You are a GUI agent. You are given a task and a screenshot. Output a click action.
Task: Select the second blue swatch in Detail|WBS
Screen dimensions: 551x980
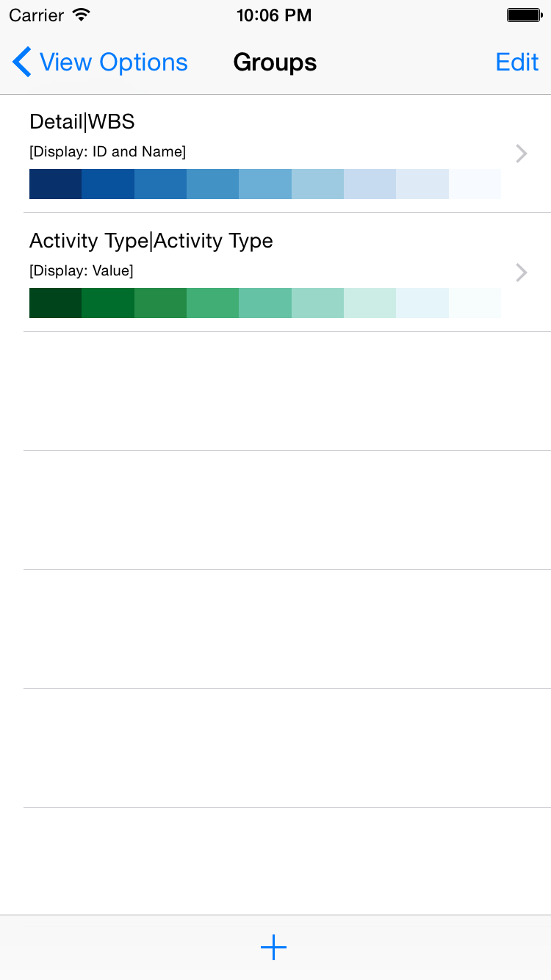pyautogui.click(x=108, y=184)
